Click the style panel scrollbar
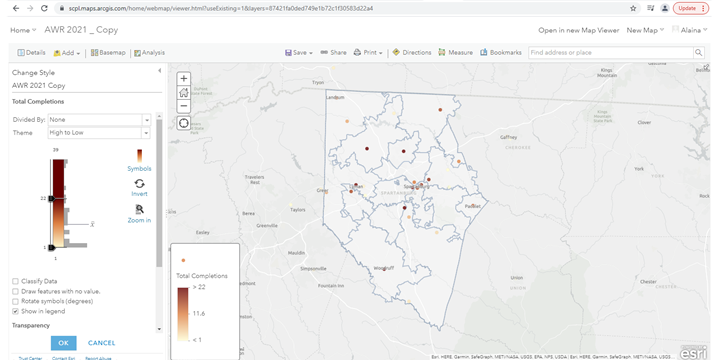 click(159, 193)
